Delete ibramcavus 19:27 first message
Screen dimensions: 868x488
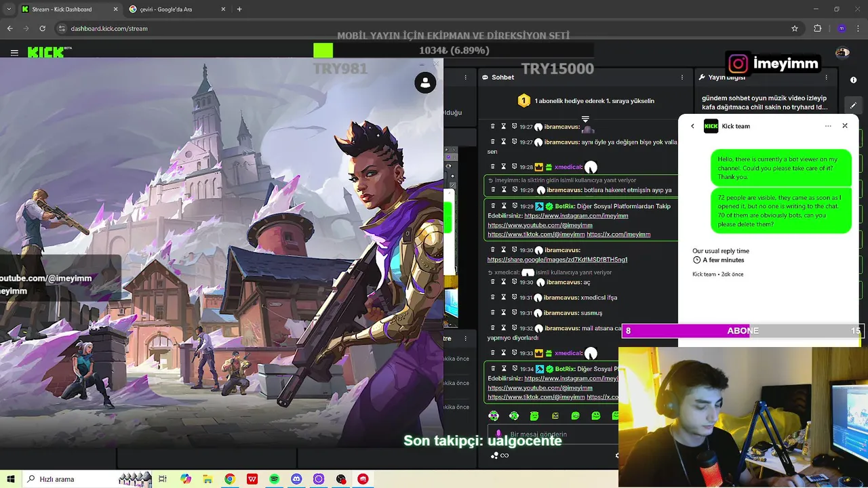click(493, 127)
